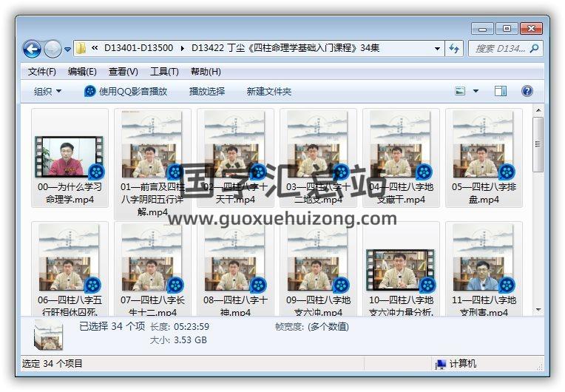Image resolution: width=565 pixels, height=392 pixels.
Task: Expand the arrow after D13401-D13500 breadcrumb
Action: (x=183, y=48)
